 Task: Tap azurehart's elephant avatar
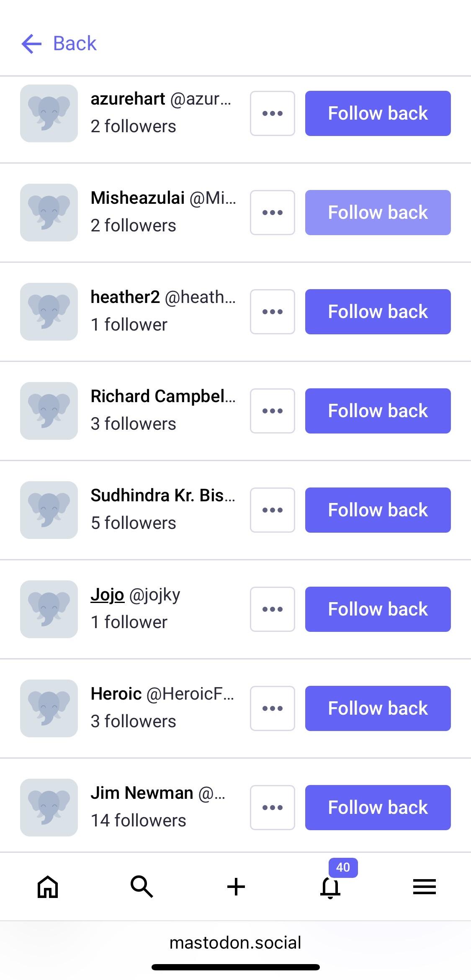tap(49, 113)
